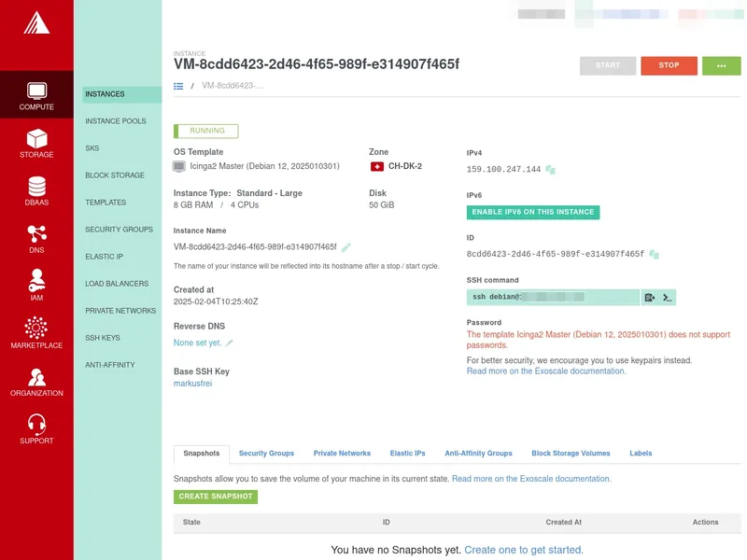Image resolution: width=747 pixels, height=560 pixels.
Task: Open the Marketplace section
Action: 36,332
